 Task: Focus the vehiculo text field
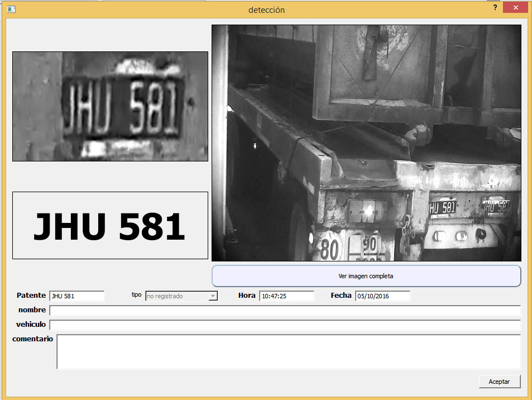285,325
